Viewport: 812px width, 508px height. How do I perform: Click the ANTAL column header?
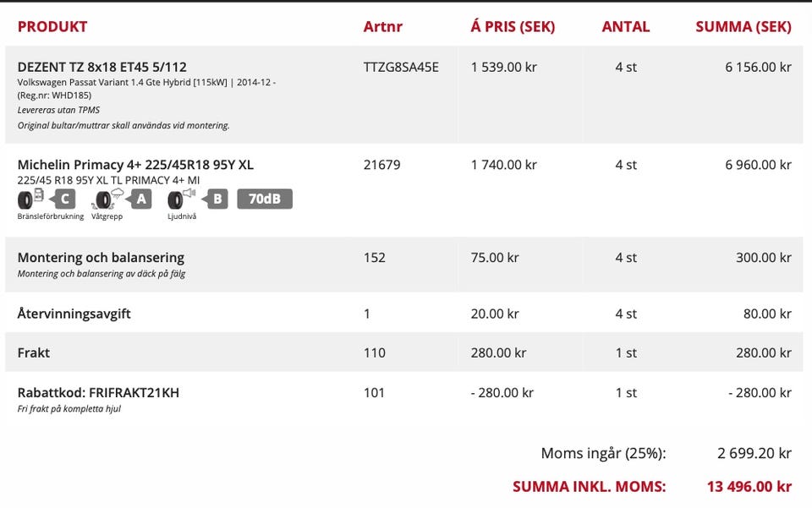click(x=626, y=26)
